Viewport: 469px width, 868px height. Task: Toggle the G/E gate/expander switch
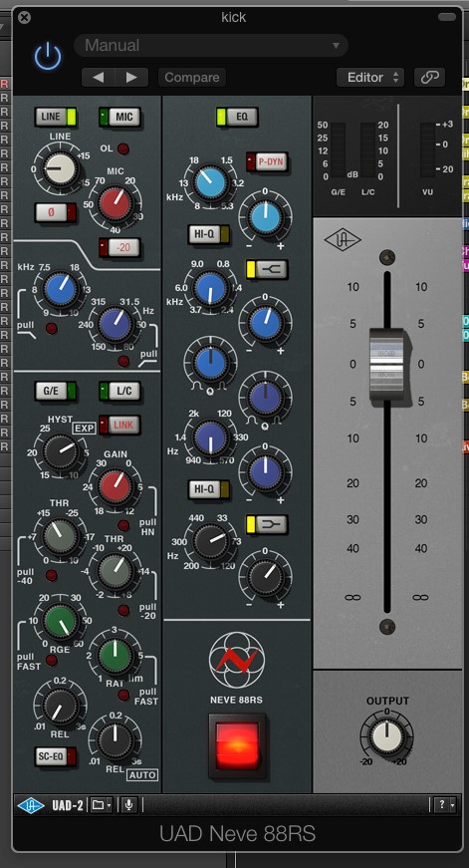point(56,391)
